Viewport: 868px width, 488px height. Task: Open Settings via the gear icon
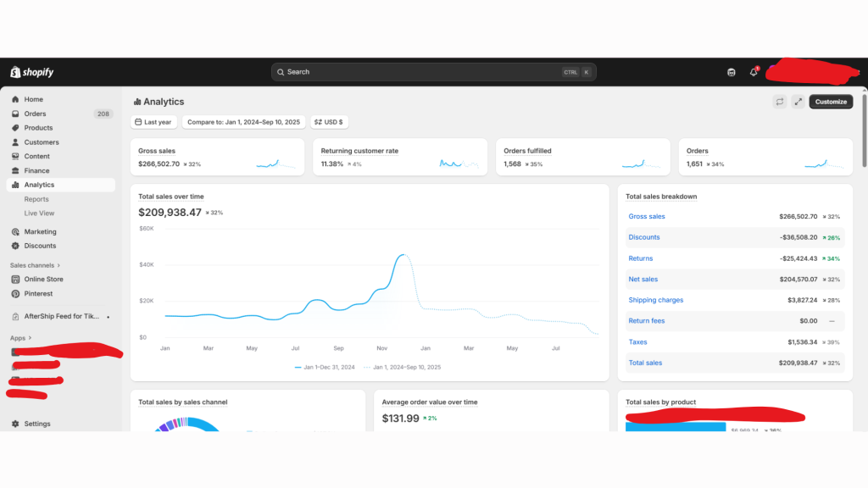pos(15,424)
